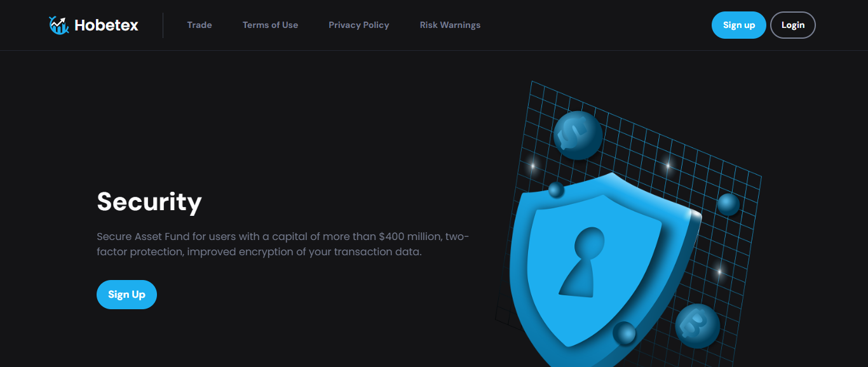Select the small sphere right of the shield
The height and width of the screenshot is (367, 868).
[x=728, y=204]
